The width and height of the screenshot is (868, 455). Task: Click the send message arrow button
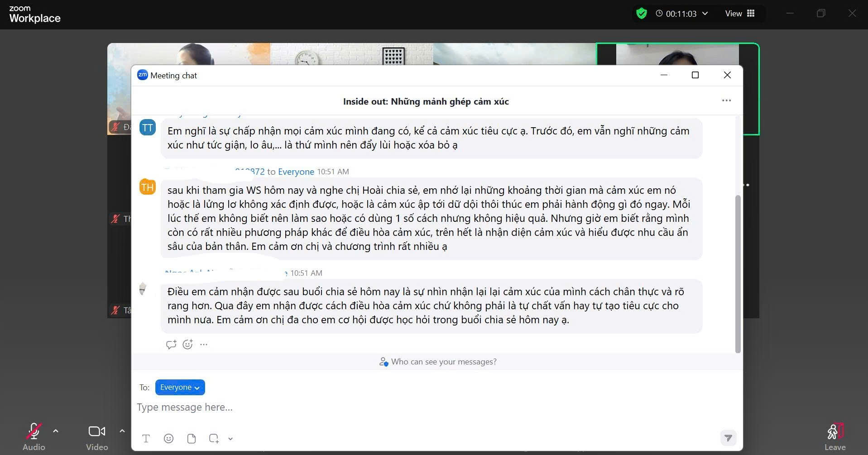point(728,438)
